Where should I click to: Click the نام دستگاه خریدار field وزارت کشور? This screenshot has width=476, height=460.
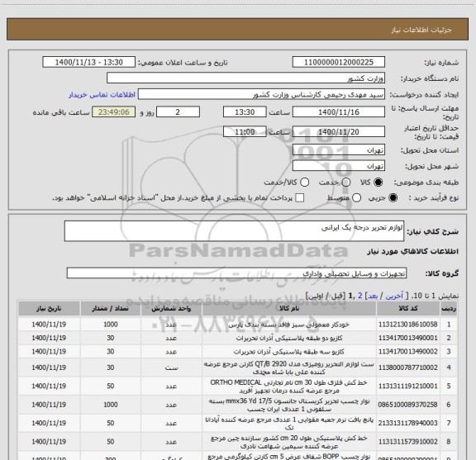[x=246, y=78]
